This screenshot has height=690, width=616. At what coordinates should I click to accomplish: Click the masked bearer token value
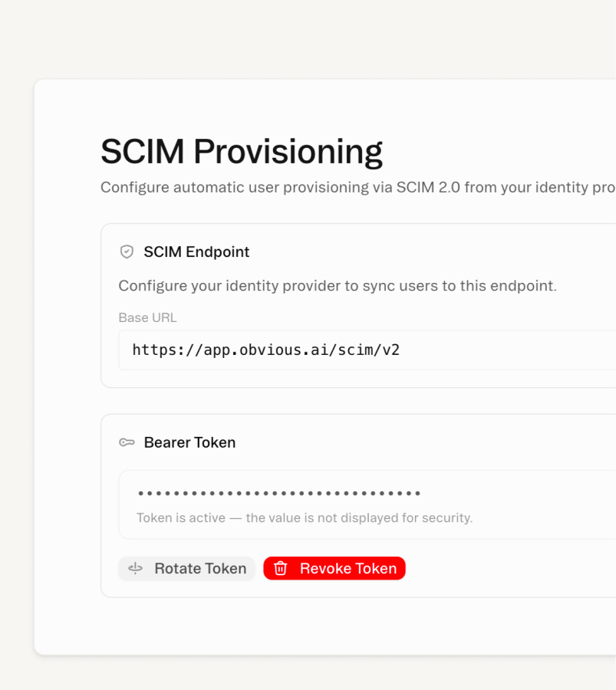(x=278, y=493)
